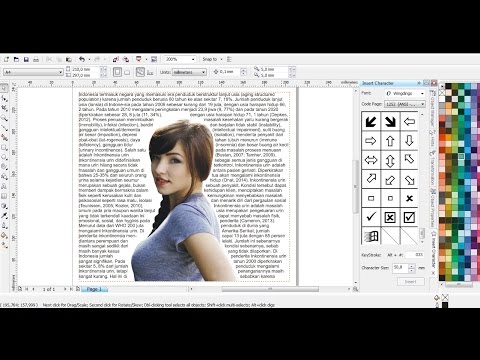
Task: Click the Paste clipboard icon
Action: click(x=69, y=59)
